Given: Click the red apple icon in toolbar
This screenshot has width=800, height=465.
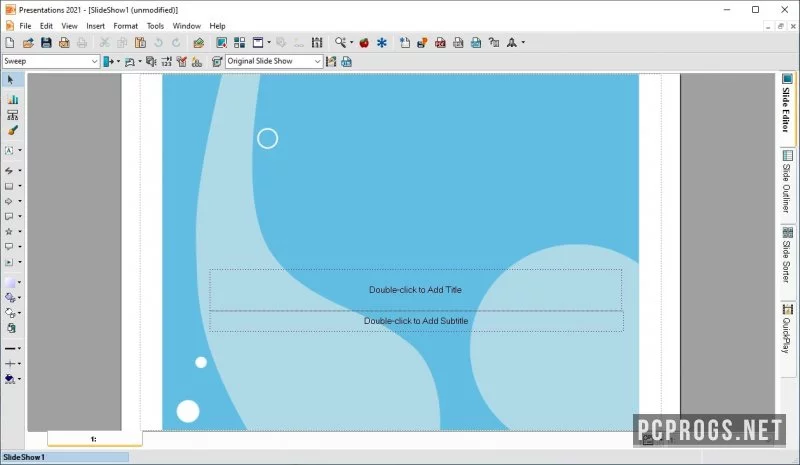Looking at the screenshot, I should [x=364, y=43].
